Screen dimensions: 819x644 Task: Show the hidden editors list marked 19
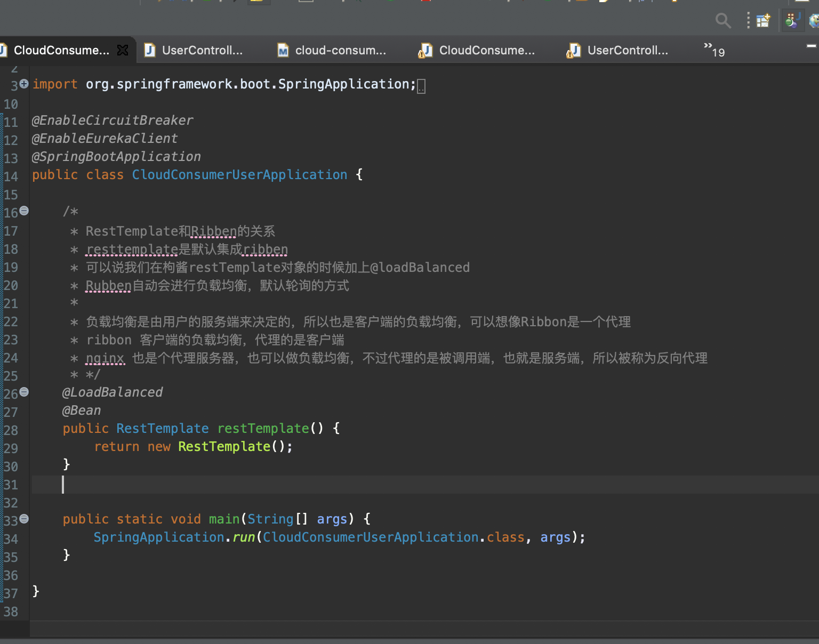coord(714,50)
